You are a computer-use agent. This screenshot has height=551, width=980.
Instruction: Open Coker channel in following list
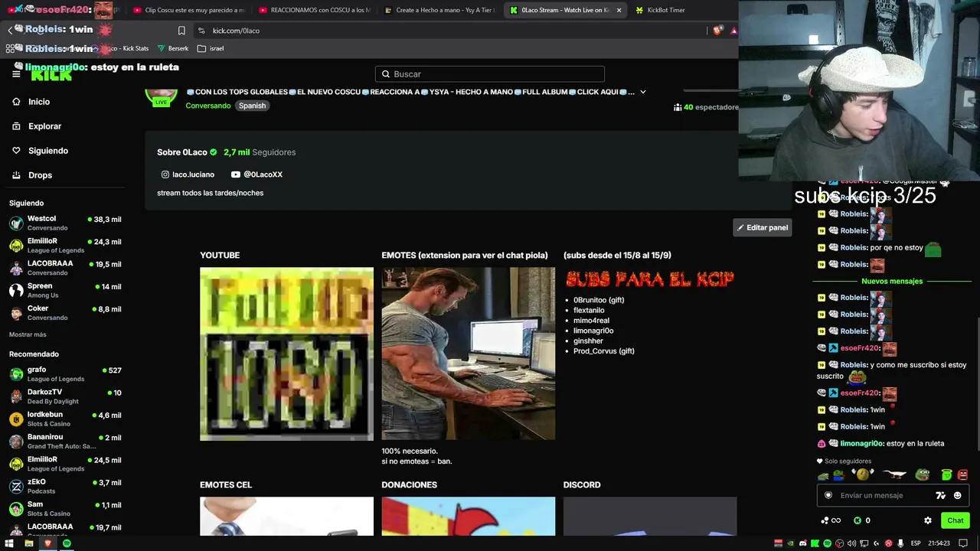point(65,313)
